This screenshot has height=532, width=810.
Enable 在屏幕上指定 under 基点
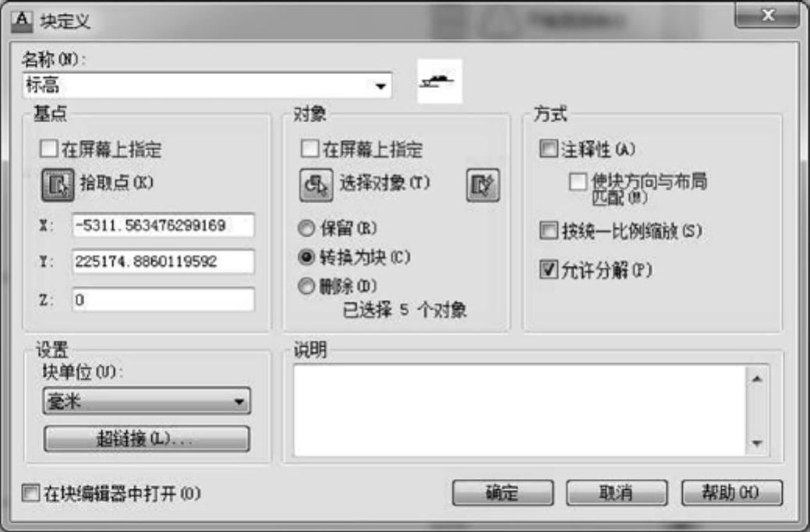click(48, 149)
